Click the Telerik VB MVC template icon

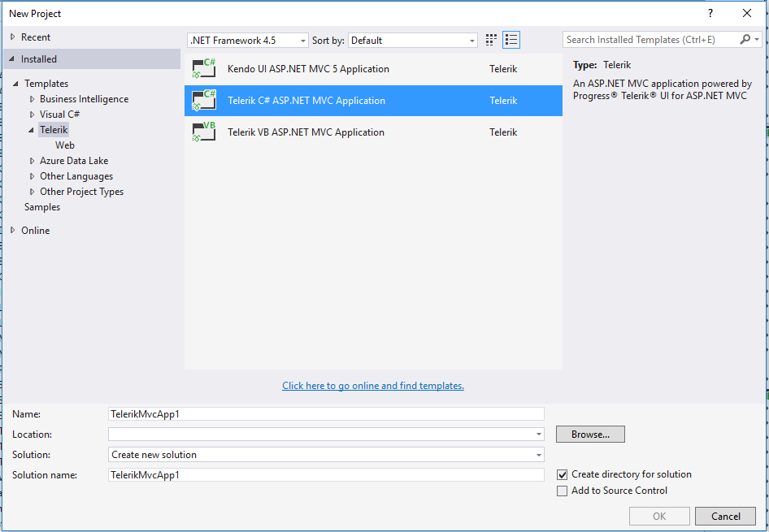pyautogui.click(x=203, y=132)
